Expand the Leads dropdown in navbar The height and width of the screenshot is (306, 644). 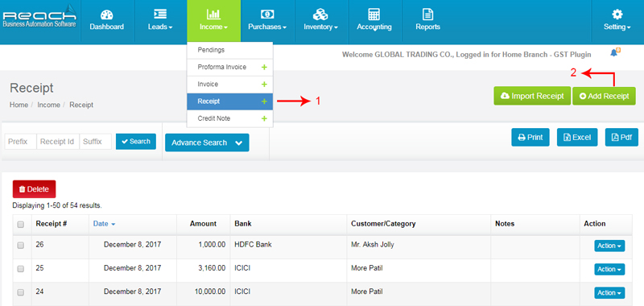pyautogui.click(x=159, y=27)
